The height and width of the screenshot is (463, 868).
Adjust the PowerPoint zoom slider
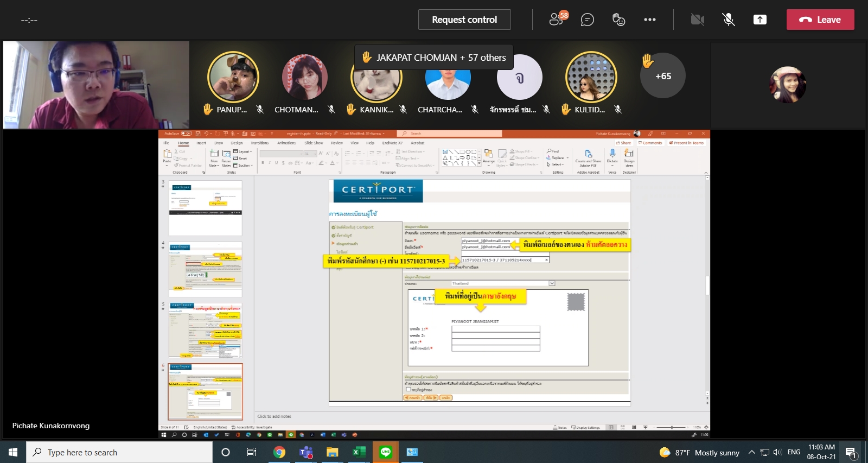(672, 428)
